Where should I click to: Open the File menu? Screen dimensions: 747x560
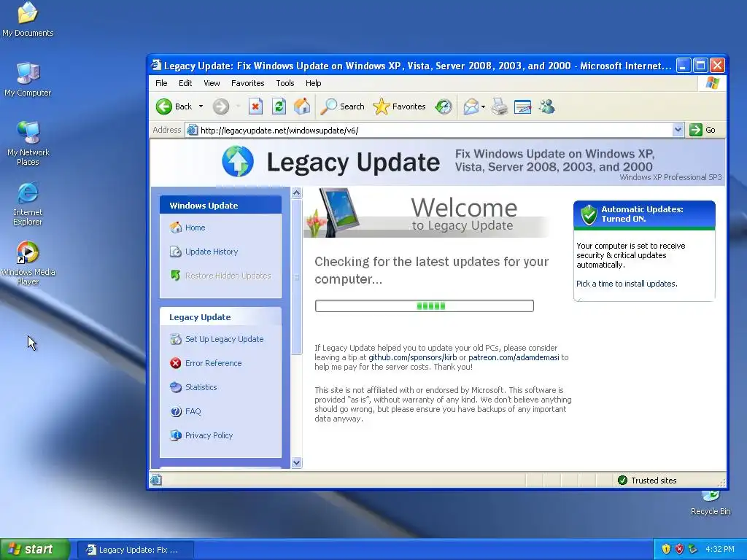161,83
